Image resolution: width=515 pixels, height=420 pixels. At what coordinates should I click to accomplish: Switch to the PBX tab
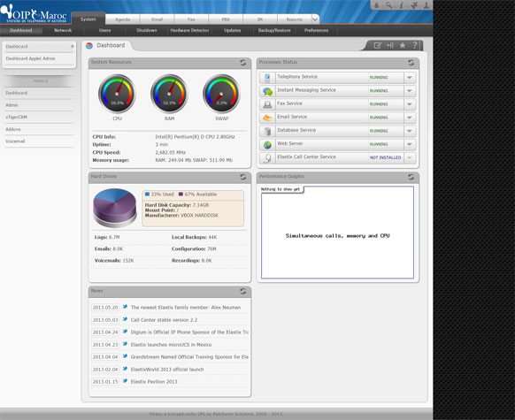226,19
